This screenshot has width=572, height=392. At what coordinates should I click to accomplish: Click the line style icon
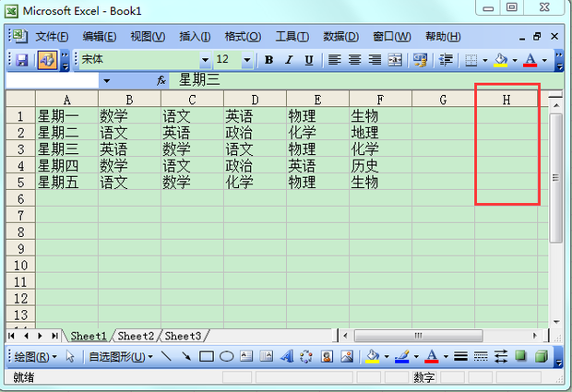tap(460, 356)
